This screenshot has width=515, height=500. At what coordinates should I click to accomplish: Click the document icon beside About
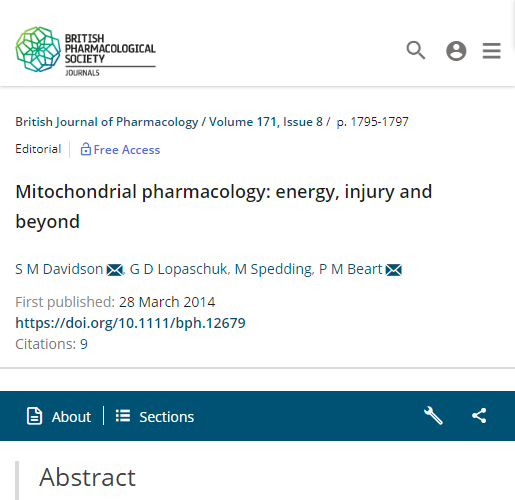tap(34, 416)
